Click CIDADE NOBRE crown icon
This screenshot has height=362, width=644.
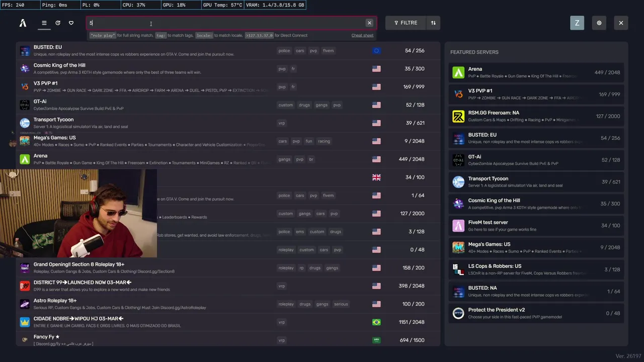[25, 322]
